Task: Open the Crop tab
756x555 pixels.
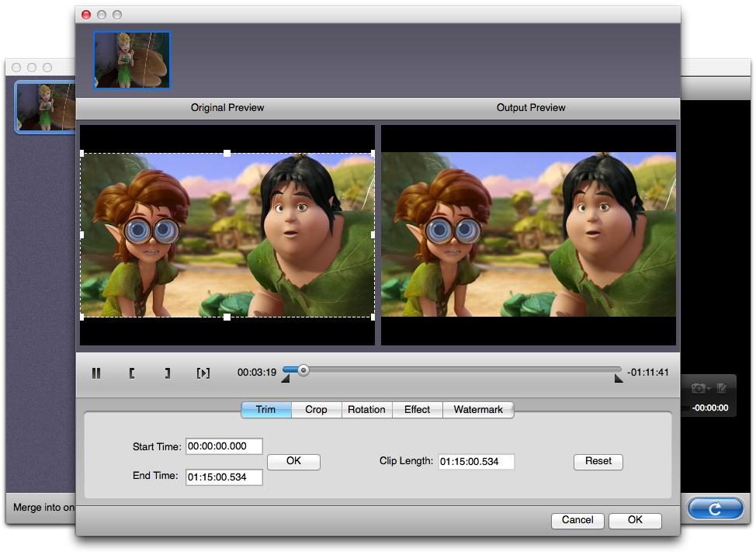Action: pyautogui.click(x=316, y=409)
